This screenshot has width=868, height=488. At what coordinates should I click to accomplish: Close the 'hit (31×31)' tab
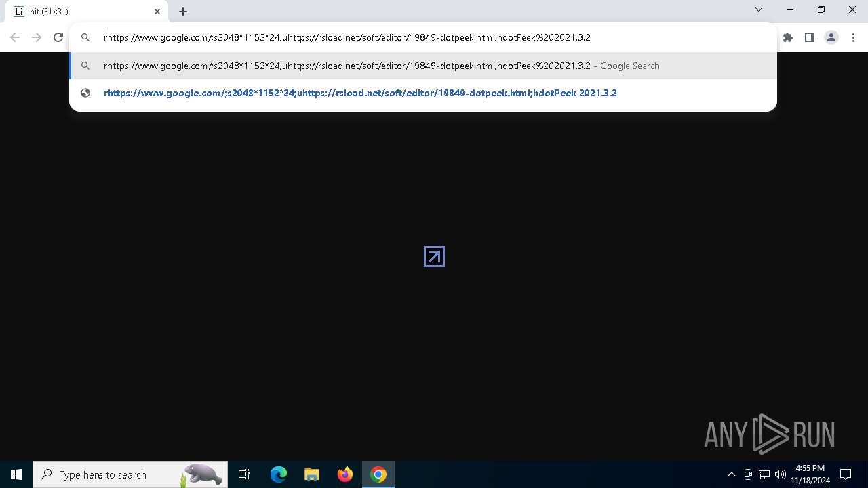point(157,12)
